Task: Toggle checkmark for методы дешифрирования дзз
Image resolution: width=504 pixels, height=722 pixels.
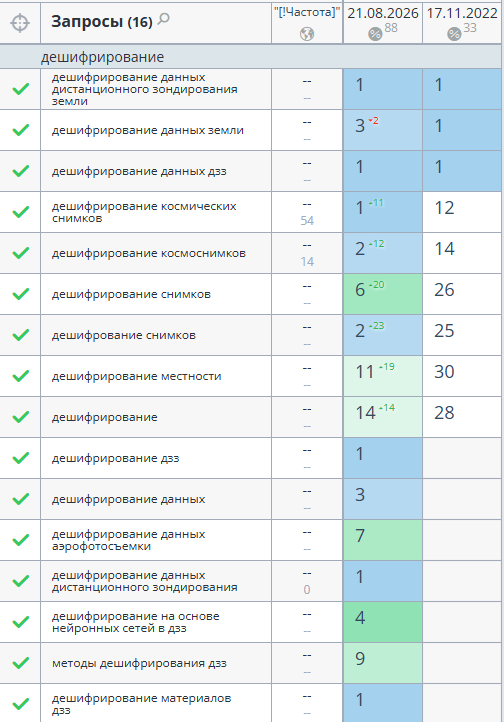Action: (x=20, y=663)
